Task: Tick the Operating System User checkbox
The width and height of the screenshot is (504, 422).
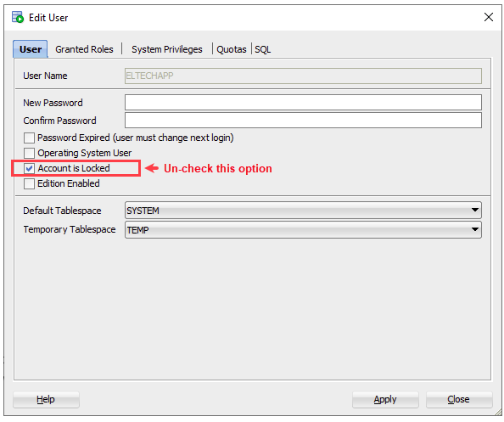Action: pyautogui.click(x=29, y=153)
